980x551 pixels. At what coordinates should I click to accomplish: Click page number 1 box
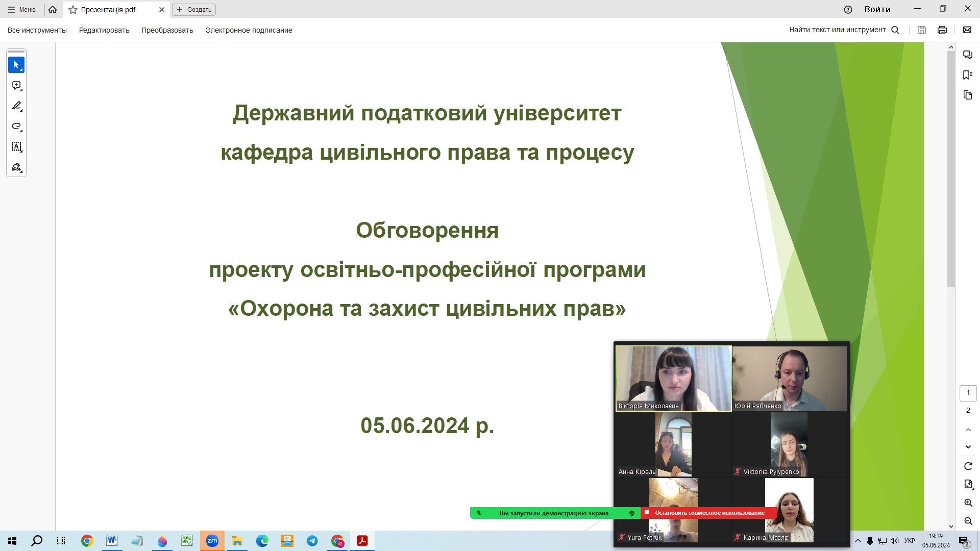(x=968, y=393)
